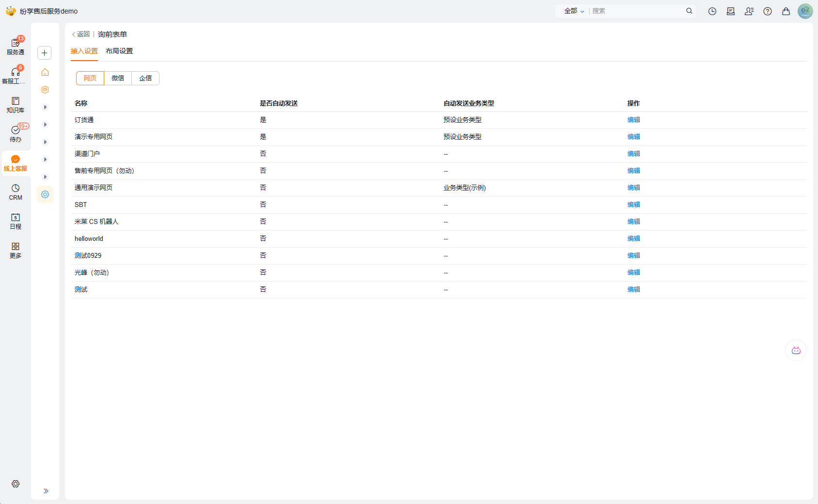Open the hexagon icon in secondary sidebar
The height and width of the screenshot is (504, 818).
click(45, 90)
